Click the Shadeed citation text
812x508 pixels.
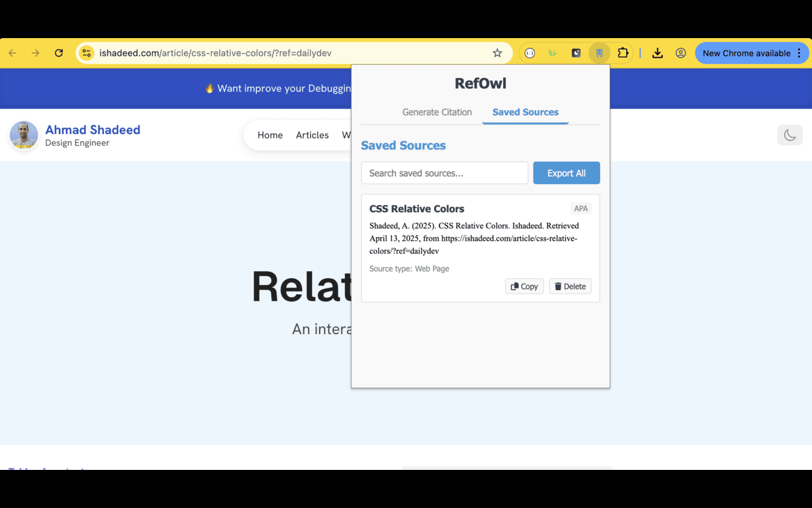474,238
